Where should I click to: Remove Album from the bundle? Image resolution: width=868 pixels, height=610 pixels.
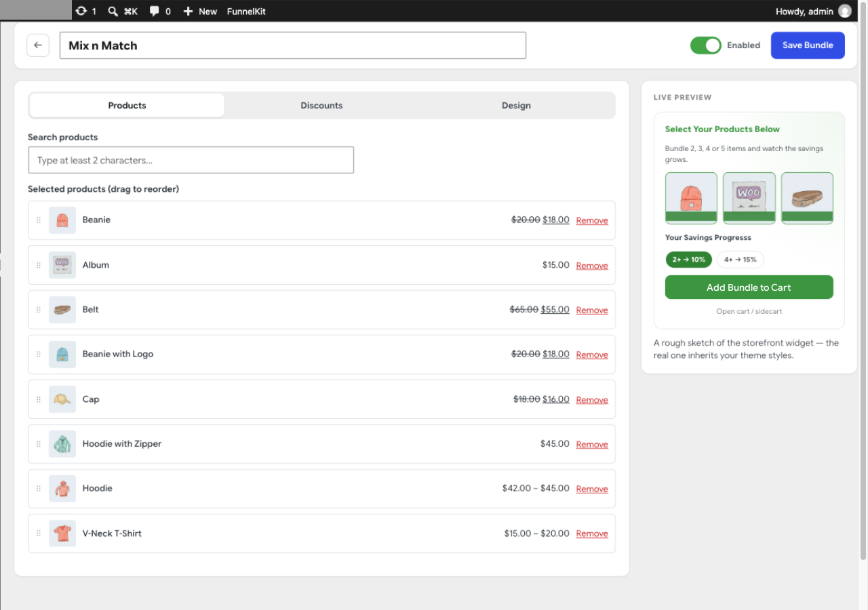pyautogui.click(x=592, y=266)
